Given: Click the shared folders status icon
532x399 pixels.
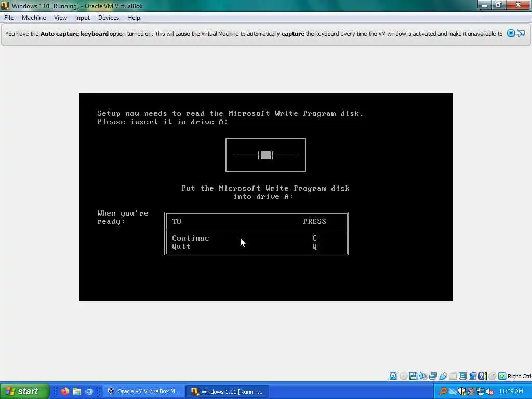Looking at the screenshot, I should point(453,376).
